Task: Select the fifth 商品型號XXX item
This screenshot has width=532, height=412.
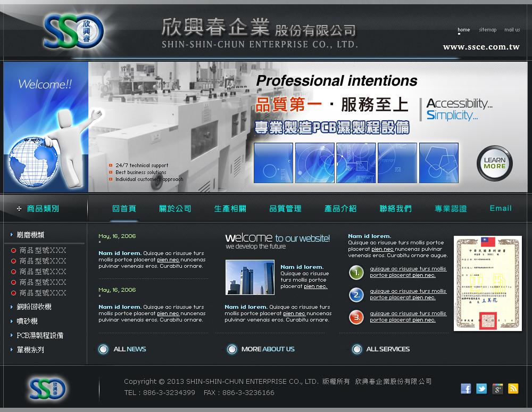Action: [x=43, y=293]
